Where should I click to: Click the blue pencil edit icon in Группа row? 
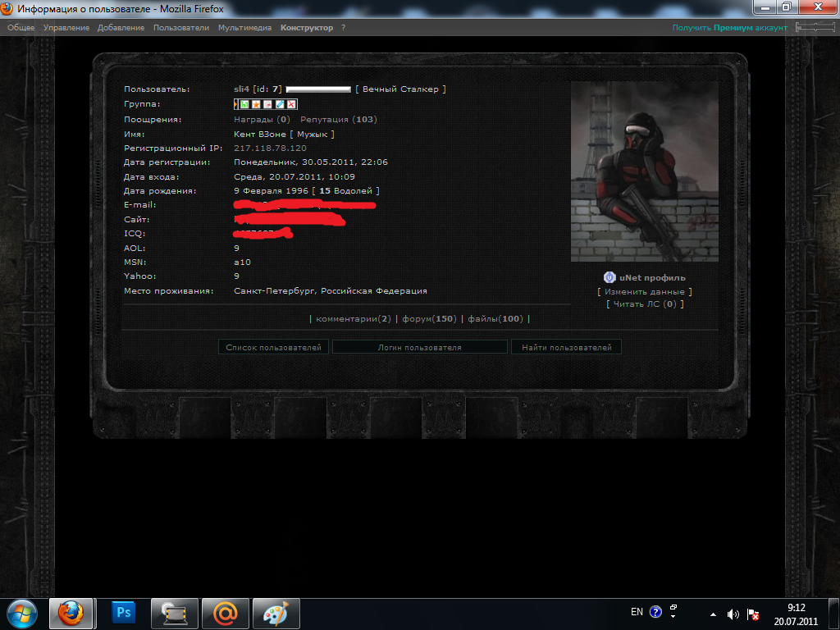(280, 104)
